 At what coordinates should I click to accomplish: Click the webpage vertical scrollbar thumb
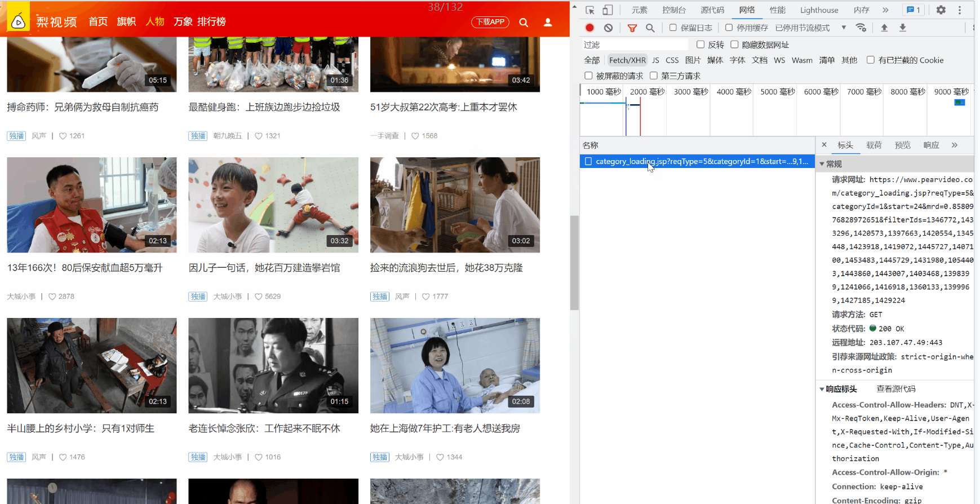[574, 263]
